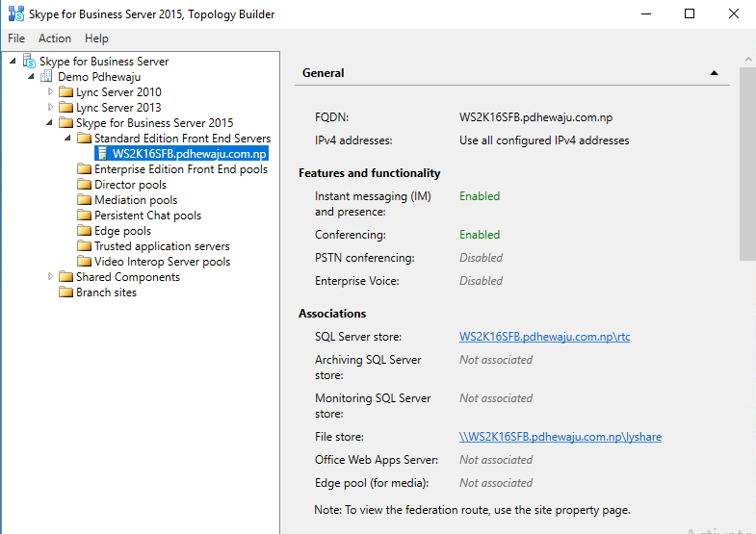756x534 pixels.
Task: Click the Director pools folder icon
Action: pos(84,185)
